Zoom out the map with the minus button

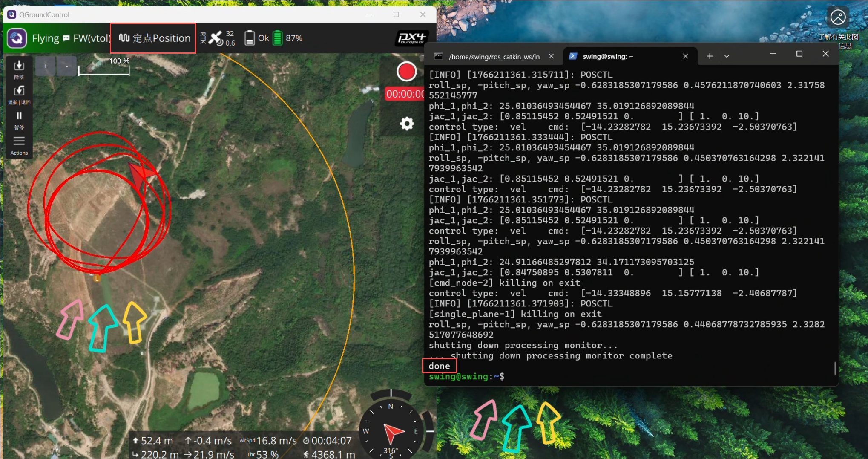[x=67, y=66]
